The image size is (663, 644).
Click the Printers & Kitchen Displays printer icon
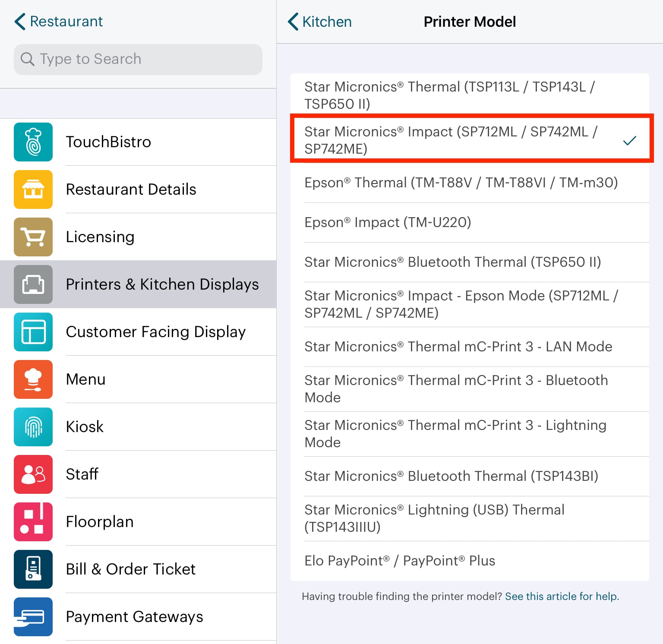(33, 284)
